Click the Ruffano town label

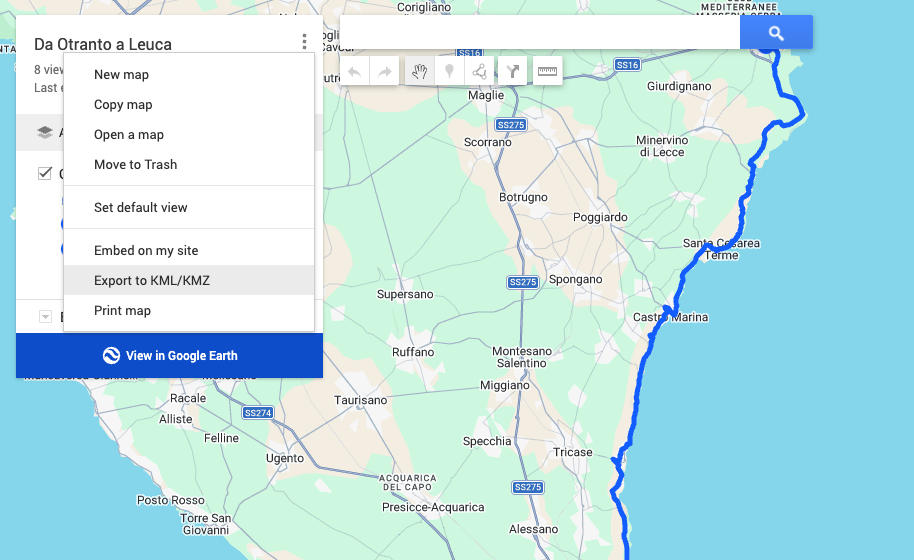tap(413, 352)
